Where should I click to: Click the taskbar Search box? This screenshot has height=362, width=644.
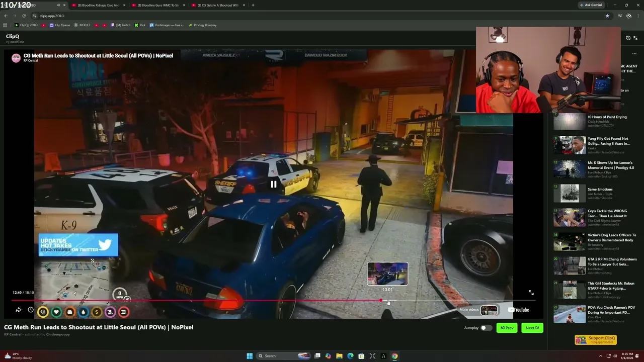point(284,356)
